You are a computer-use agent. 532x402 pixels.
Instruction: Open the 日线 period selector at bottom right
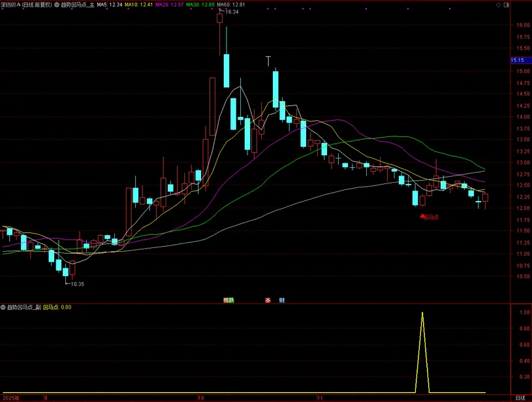click(520, 397)
